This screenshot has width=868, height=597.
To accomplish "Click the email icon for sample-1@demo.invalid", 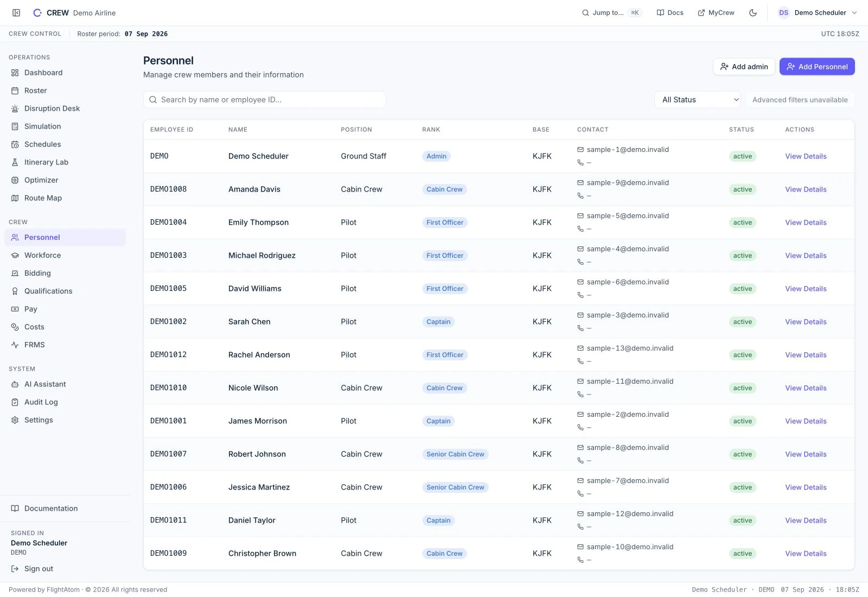I will click(580, 150).
